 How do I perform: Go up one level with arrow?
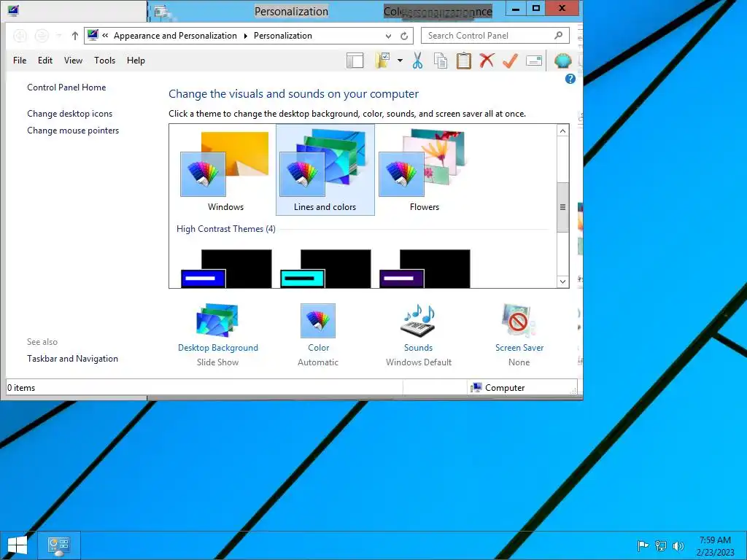(75, 36)
